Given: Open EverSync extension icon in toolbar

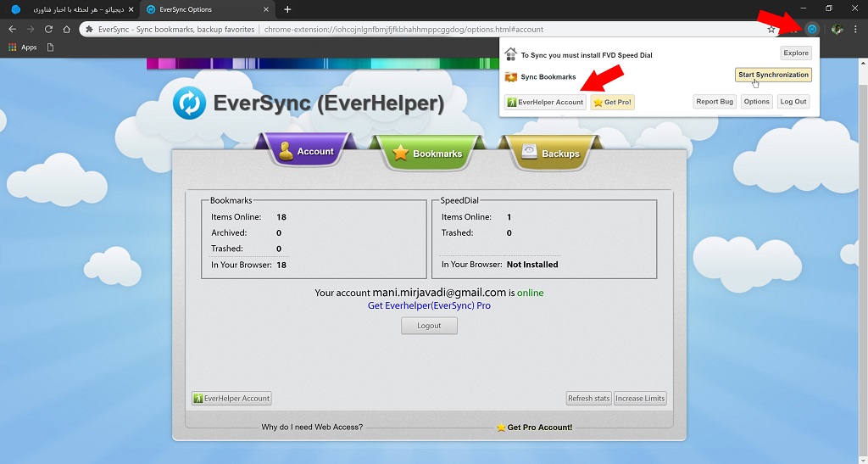Looking at the screenshot, I should 812,29.
